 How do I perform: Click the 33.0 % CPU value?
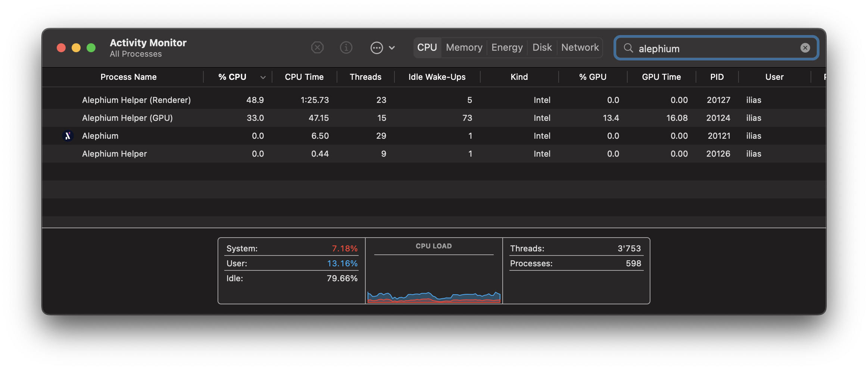click(255, 118)
